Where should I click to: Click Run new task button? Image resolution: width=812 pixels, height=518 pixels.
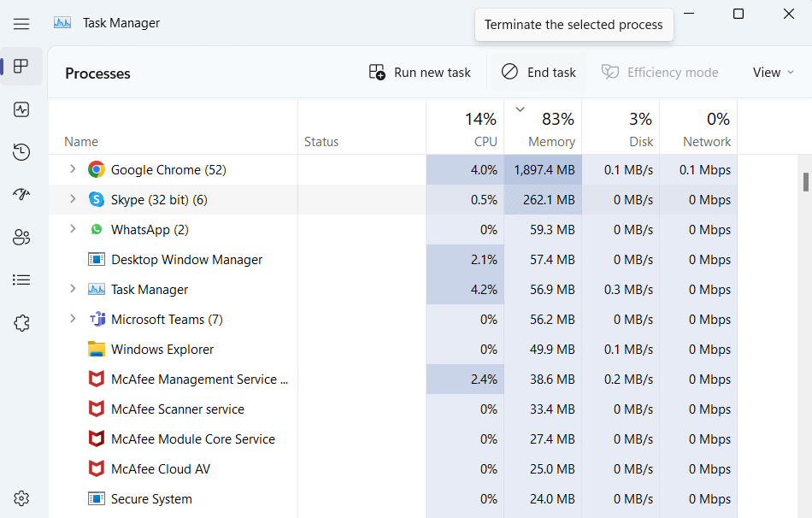click(420, 72)
